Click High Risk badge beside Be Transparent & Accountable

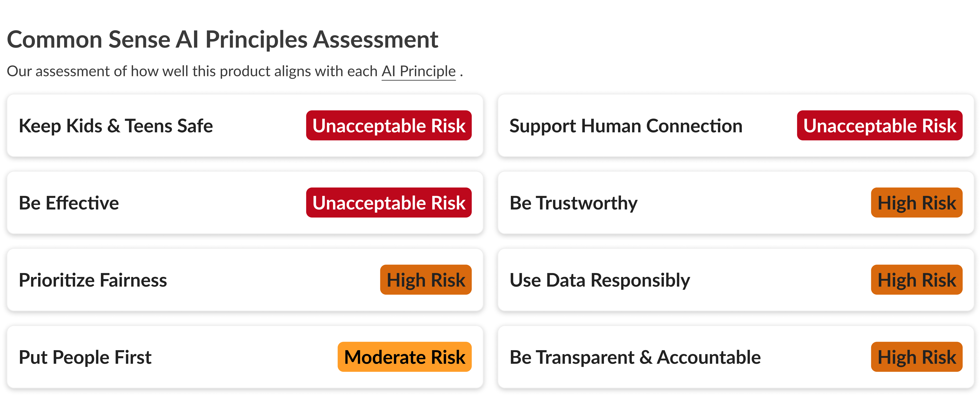917,357
